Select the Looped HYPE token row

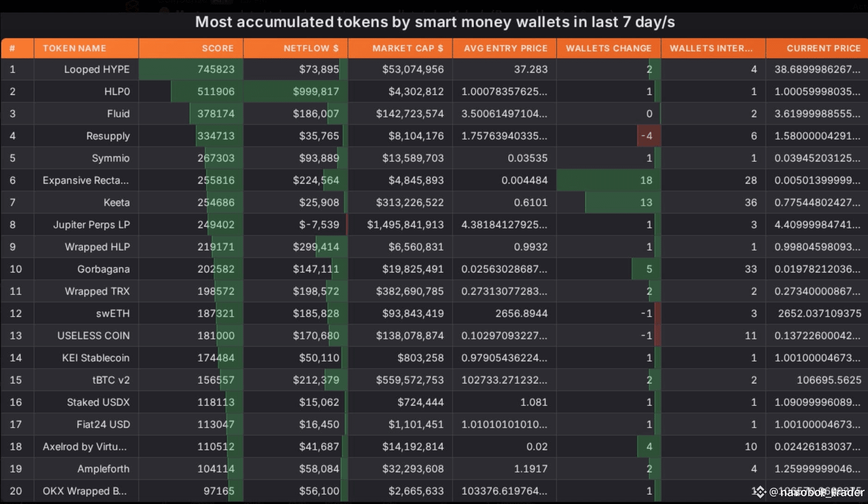pos(434,69)
